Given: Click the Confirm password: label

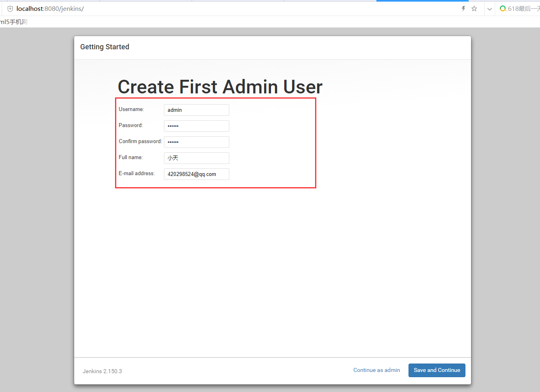Looking at the screenshot, I should (140, 141).
